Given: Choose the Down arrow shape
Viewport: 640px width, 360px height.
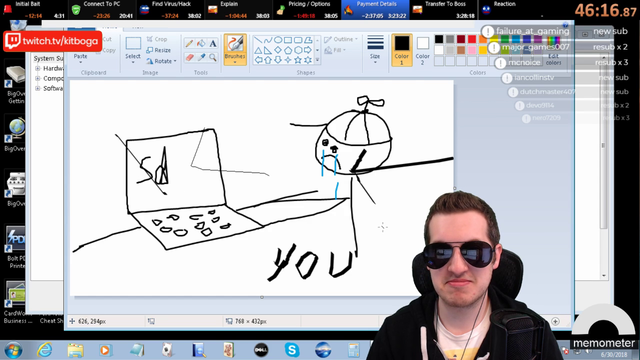Looking at the screenshot, I should [278, 60].
